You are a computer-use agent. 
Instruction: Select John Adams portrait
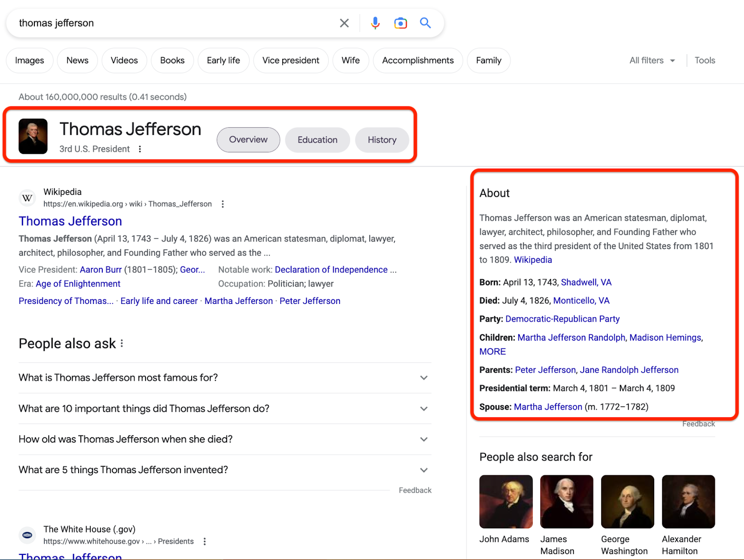[x=506, y=501]
